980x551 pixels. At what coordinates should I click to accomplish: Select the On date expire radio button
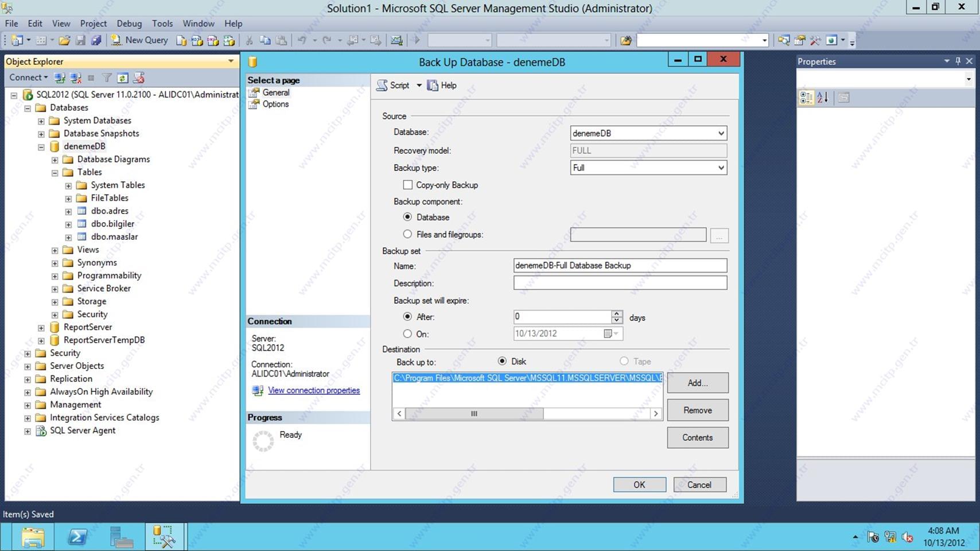407,333
